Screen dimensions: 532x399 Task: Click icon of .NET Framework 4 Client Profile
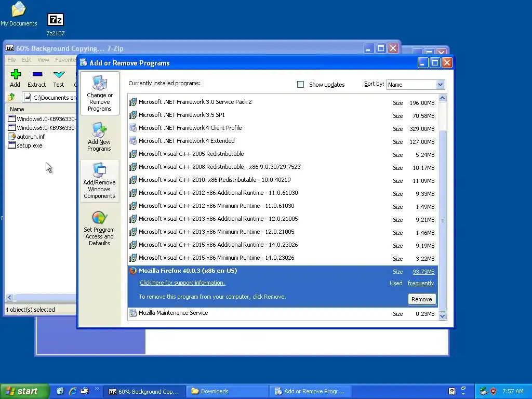coord(133,128)
